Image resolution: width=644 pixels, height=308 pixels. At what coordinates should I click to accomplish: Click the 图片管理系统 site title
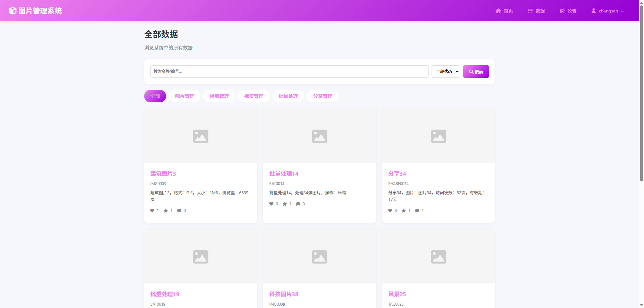[40, 11]
